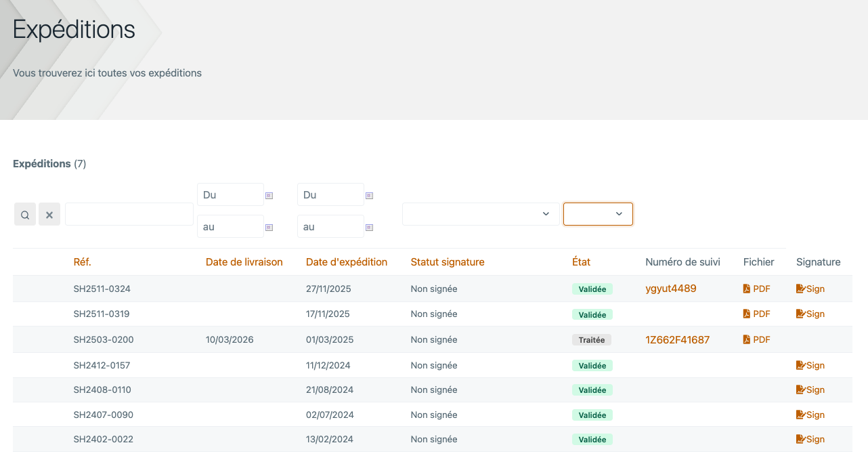Screen dimensions: 868x462
Task: Sort by État column header
Action: [581, 262]
